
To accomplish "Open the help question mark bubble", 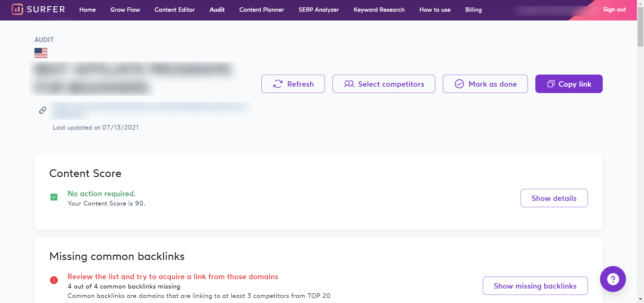I will [613, 279].
